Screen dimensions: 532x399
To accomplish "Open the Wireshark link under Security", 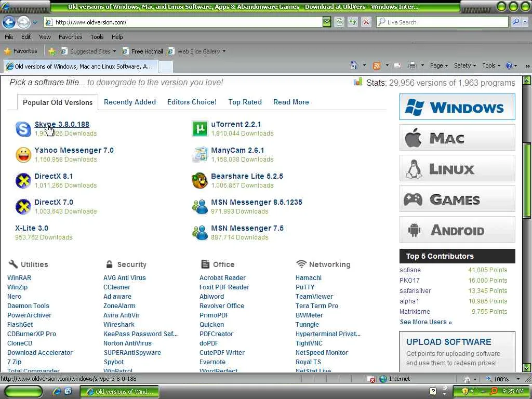I will [119, 324].
